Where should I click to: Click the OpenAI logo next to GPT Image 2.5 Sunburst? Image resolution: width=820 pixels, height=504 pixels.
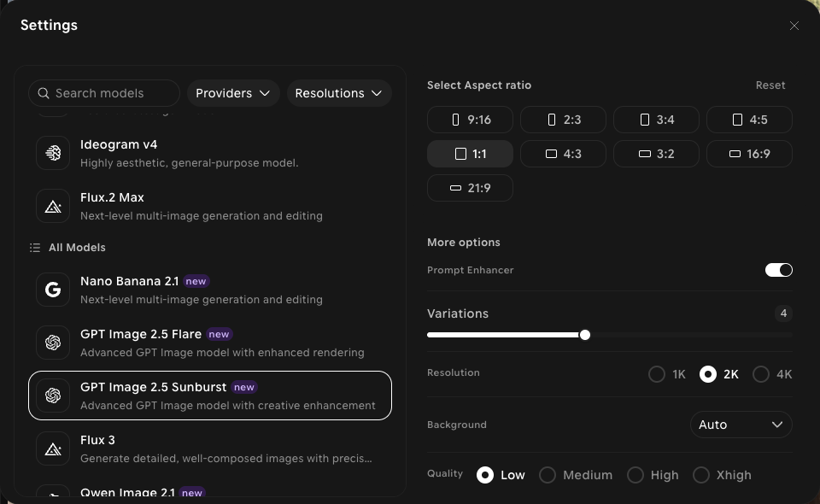53,396
